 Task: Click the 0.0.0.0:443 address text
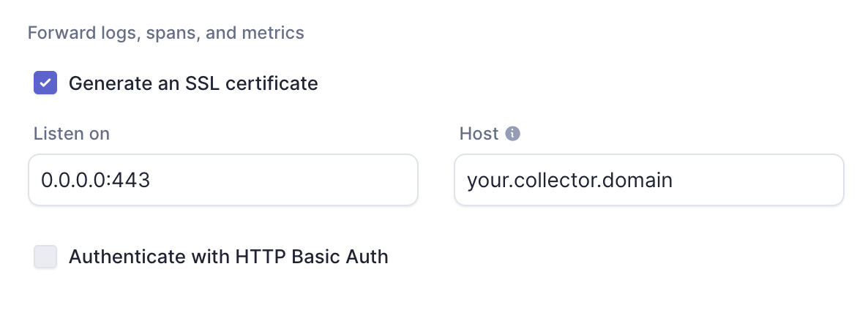95,180
